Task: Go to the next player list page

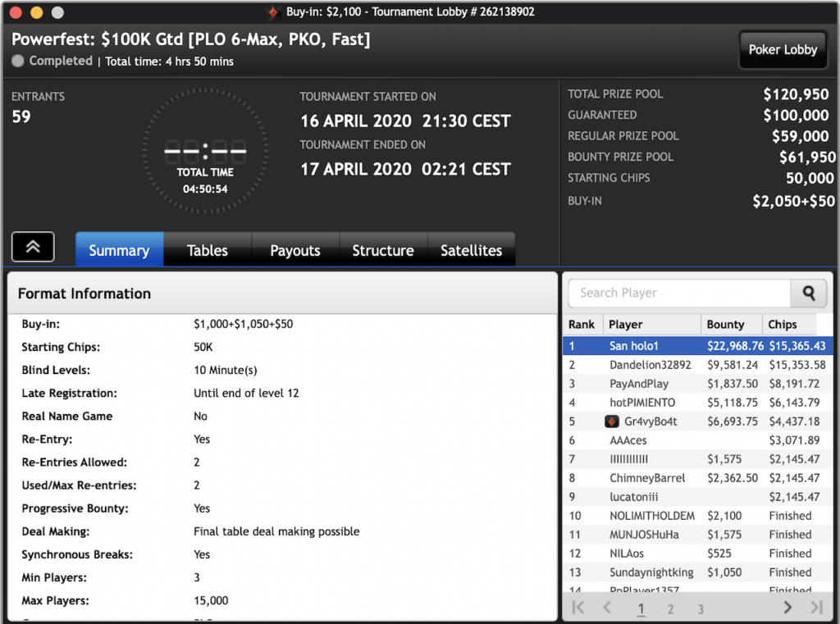Action: [x=787, y=608]
